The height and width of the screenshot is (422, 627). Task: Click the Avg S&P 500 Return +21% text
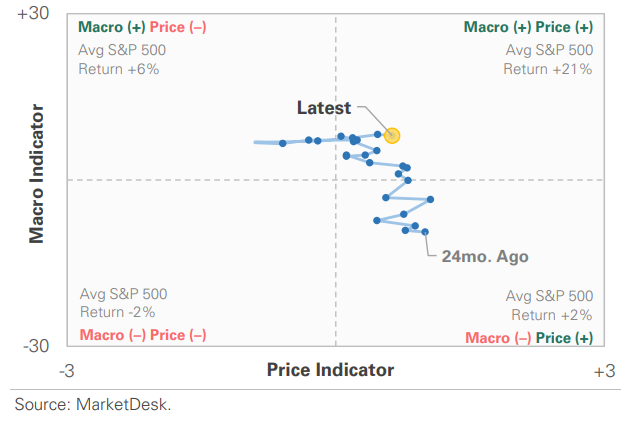coord(548,59)
